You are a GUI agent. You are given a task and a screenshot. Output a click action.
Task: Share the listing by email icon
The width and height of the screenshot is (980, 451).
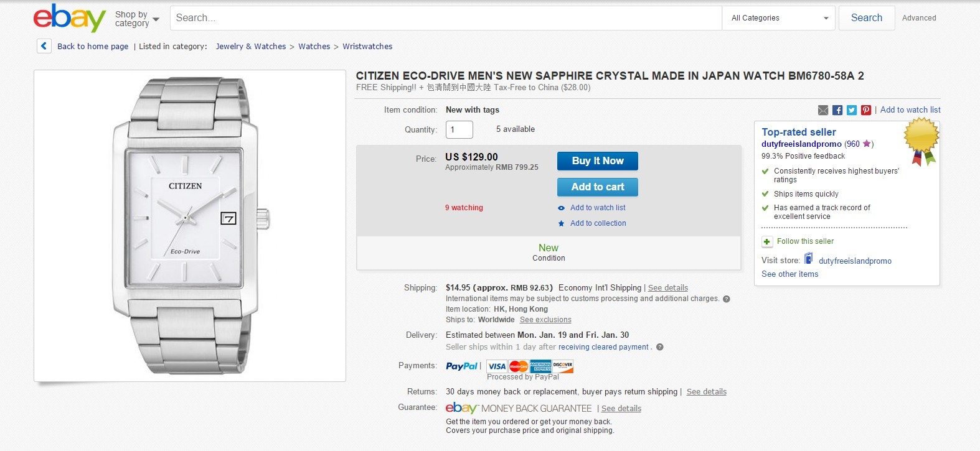click(823, 110)
